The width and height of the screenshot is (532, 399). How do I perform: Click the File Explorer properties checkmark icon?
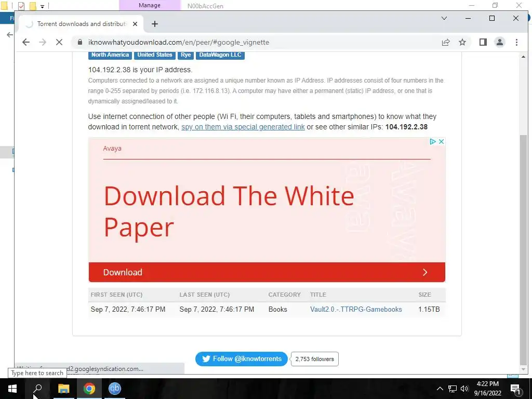coord(21,6)
